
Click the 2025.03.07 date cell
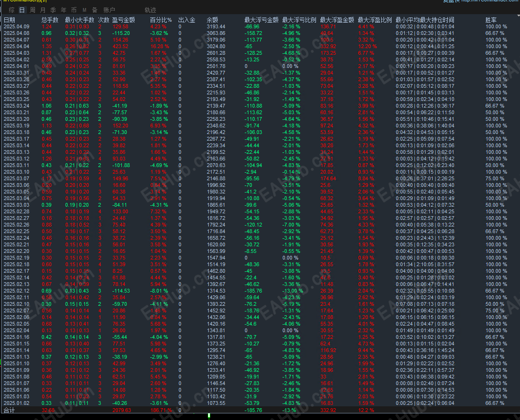click(16, 178)
